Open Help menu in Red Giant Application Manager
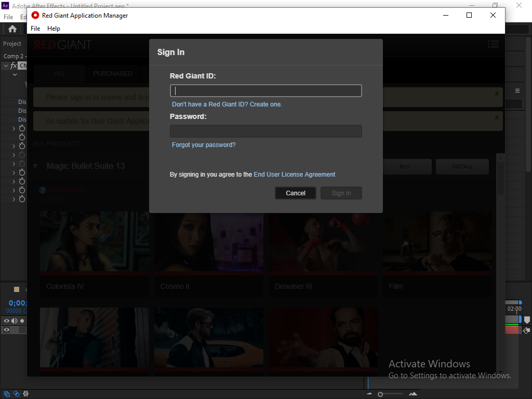The height and width of the screenshot is (399, 532). tap(54, 29)
